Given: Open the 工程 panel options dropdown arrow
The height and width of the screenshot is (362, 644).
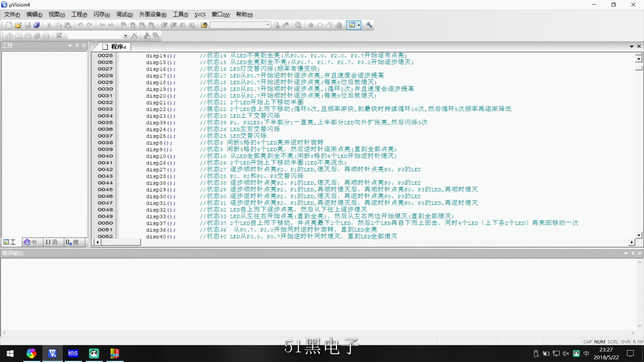Looking at the screenshot, I should (70, 46).
